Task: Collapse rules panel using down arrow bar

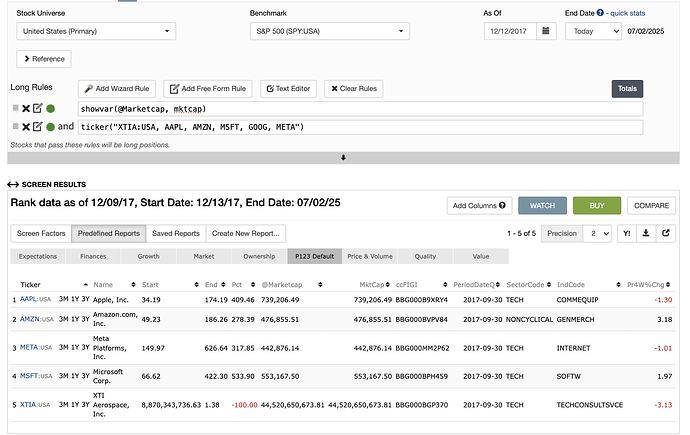Action: (343, 158)
